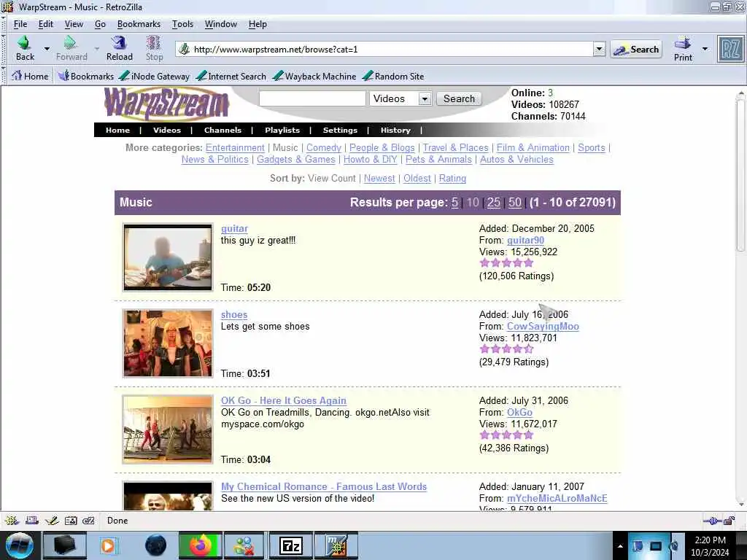The height and width of the screenshot is (560, 747).
Task: Open the Videos search type dropdown
Action: coord(425,98)
